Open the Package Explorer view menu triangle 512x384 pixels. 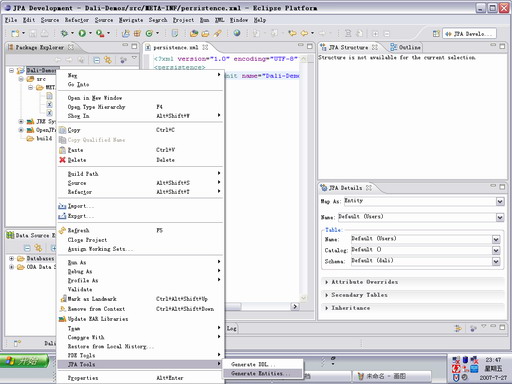[134, 58]
